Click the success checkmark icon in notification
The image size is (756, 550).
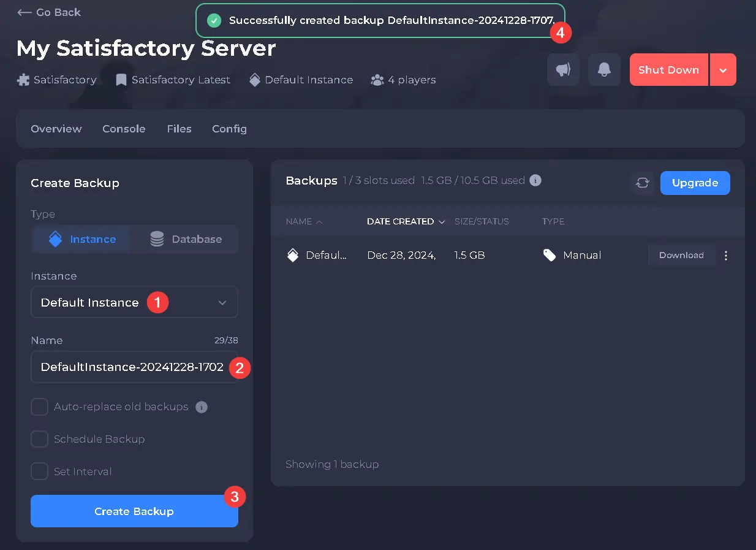(213, 21)
